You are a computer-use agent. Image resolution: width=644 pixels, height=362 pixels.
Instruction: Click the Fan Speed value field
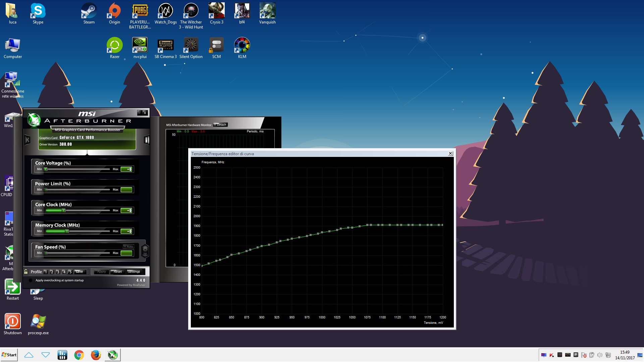(127, 253)
